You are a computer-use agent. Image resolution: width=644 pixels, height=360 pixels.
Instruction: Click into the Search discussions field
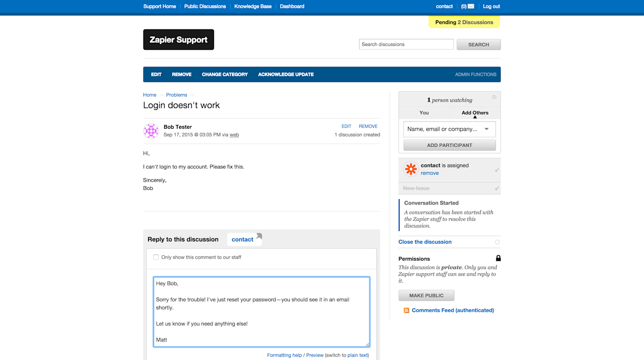point(406,44)
